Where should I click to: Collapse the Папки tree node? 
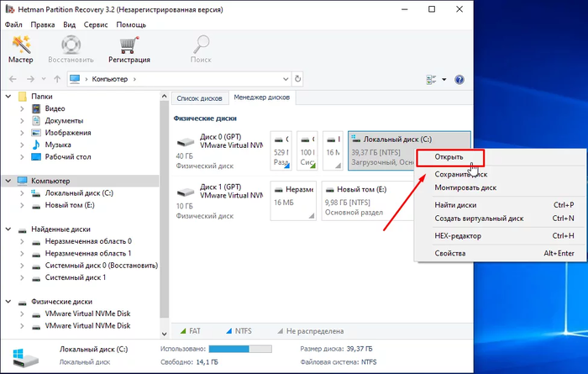8,97
